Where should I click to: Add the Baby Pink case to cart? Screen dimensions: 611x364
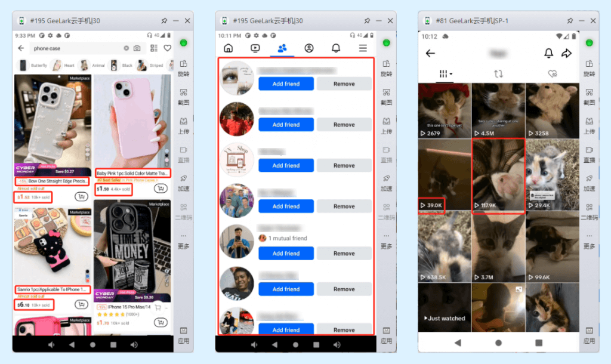tap(160, 189)
